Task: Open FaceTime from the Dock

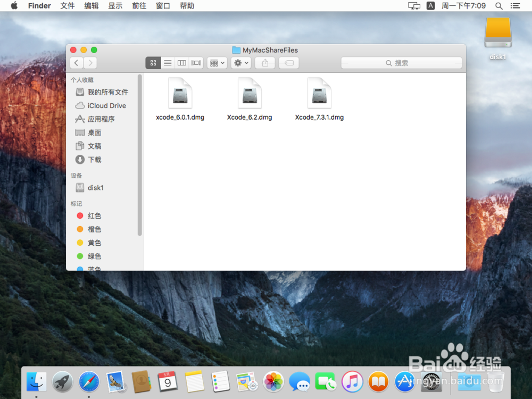Action: coord(326,381)
